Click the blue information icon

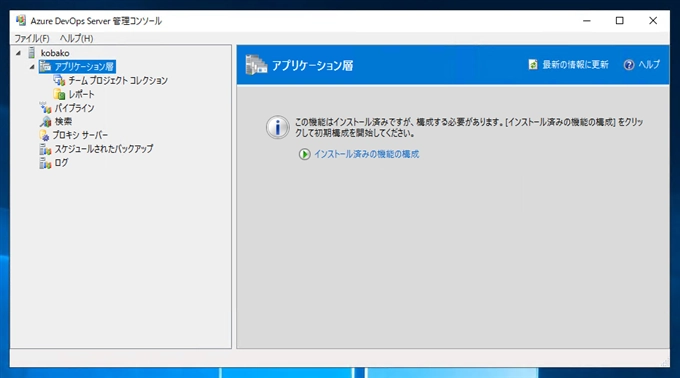[x=278, y=127]
